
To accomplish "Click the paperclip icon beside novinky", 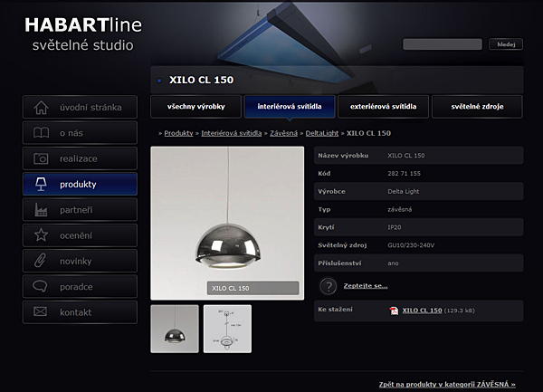I will click(40, 261).
